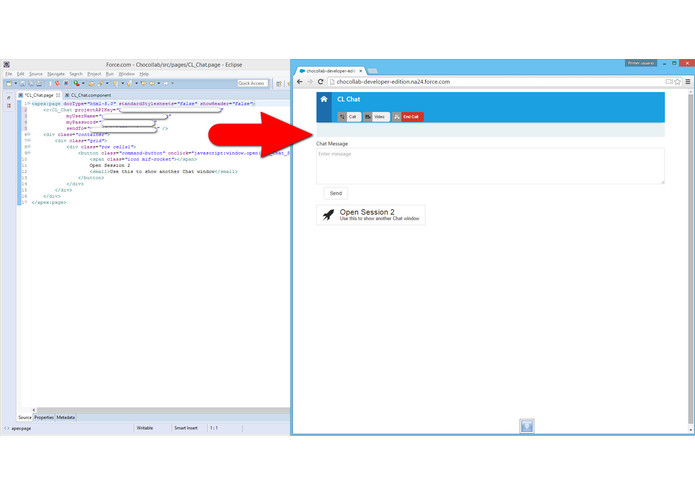Click the Search pencil icon in Eclipse toolbar
This screenshot has width=695, height=494.
[x=101, y=83]
